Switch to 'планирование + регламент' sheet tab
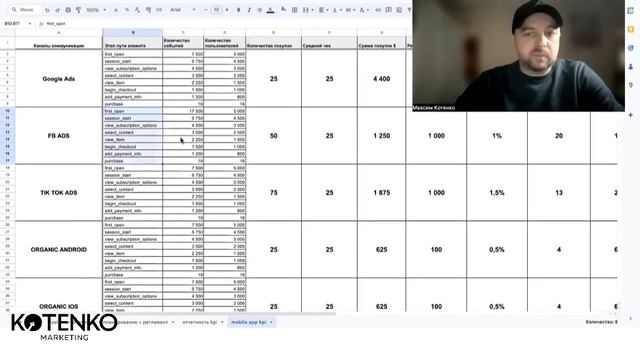Screen dimensions: 640x360 pos(137,322)
